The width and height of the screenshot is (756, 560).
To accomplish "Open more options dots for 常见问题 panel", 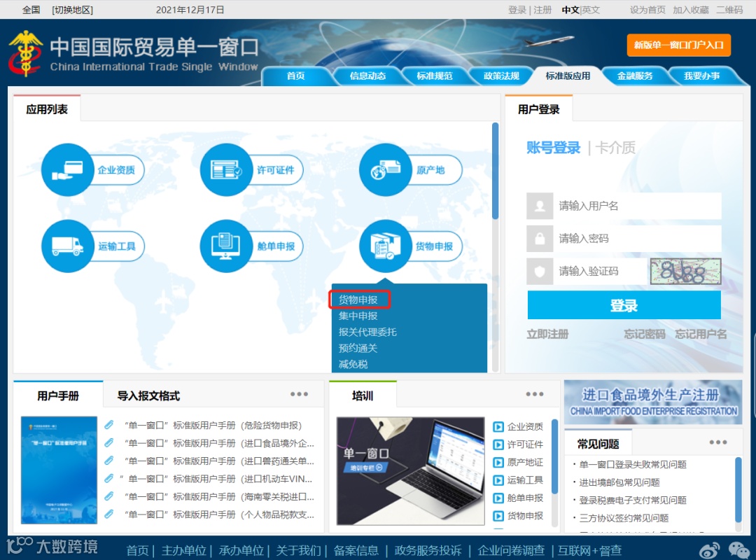I will pyautogui.click(x=718, y=442).
